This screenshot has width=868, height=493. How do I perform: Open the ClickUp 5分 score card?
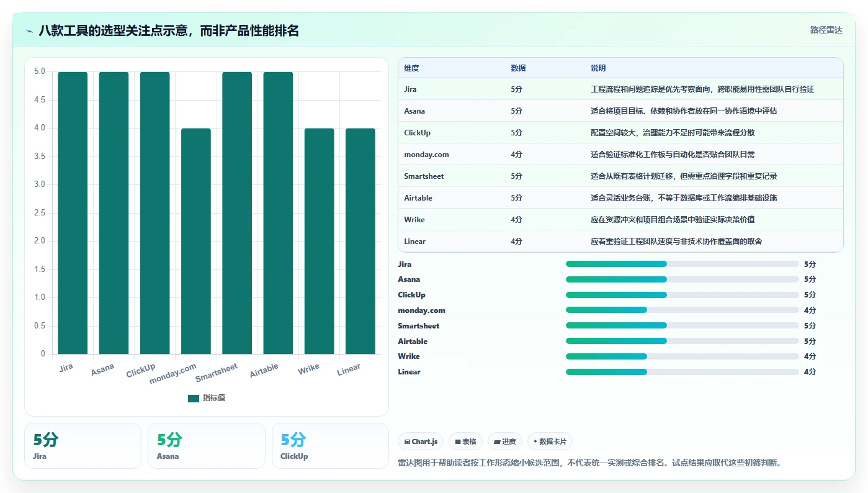[330, 446]
